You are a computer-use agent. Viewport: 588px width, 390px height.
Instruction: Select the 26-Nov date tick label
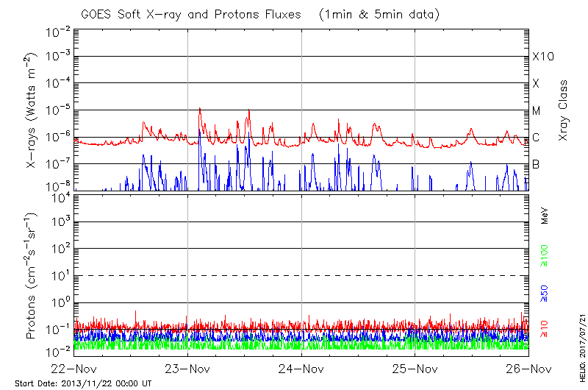[528, 369]
